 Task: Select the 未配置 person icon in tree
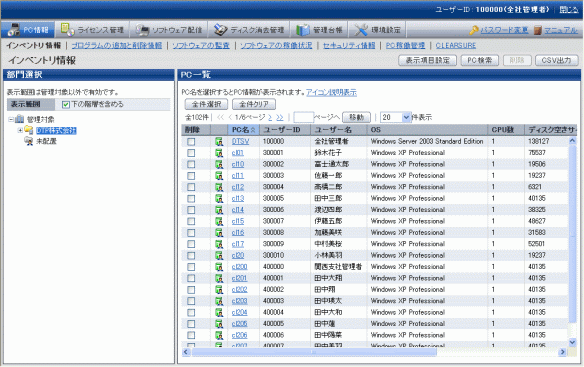(x=29, y=141)
